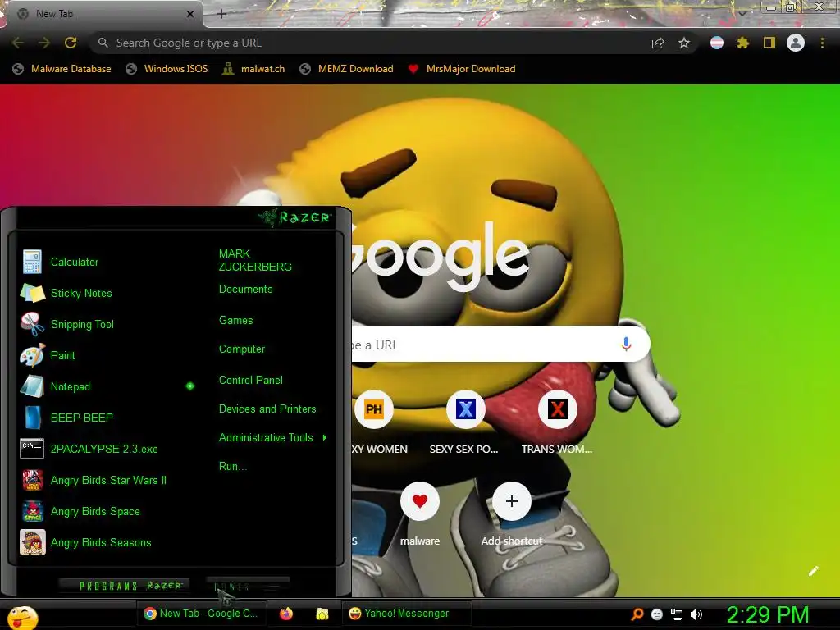The height and width of the screenshot is (630, 840).
Task: Open the Chrome three-dot menu
Action: pyautogui.click(x=822, y=43)
